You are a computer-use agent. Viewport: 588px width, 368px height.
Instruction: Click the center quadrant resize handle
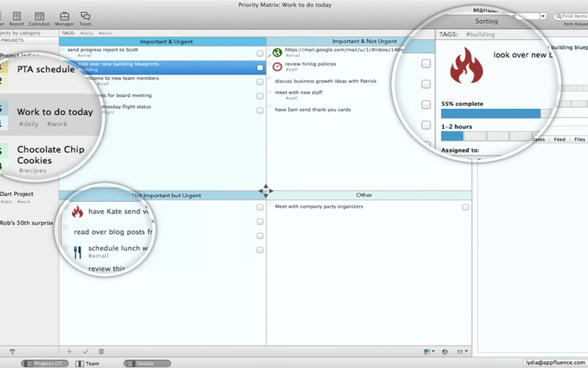coord(266,191)
